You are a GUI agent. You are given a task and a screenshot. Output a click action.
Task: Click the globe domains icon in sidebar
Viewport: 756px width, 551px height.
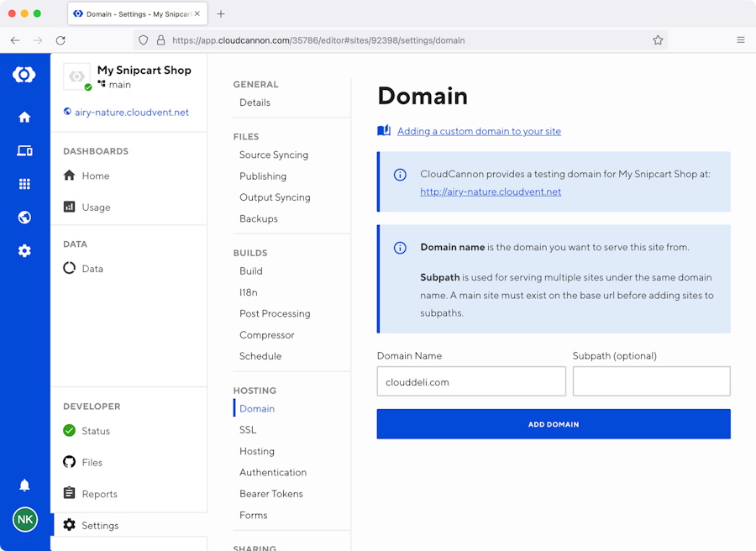click(24, 218)
